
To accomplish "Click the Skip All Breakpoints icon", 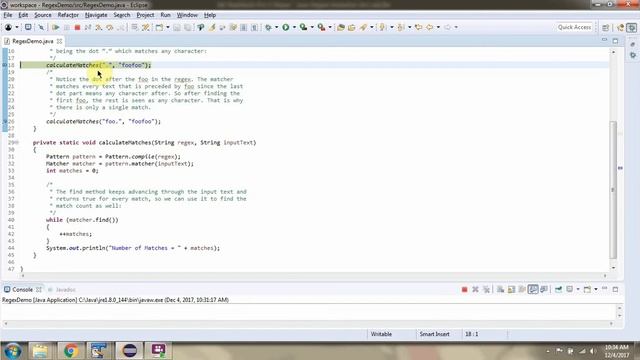I will (x=41, y=27).
